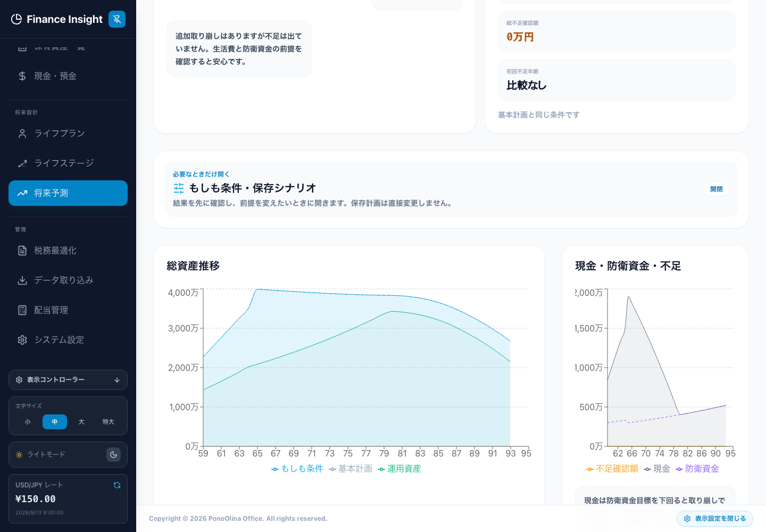Toggle もしも条件 series in chart legend
The image size is (766, 532).
[297, 469]
